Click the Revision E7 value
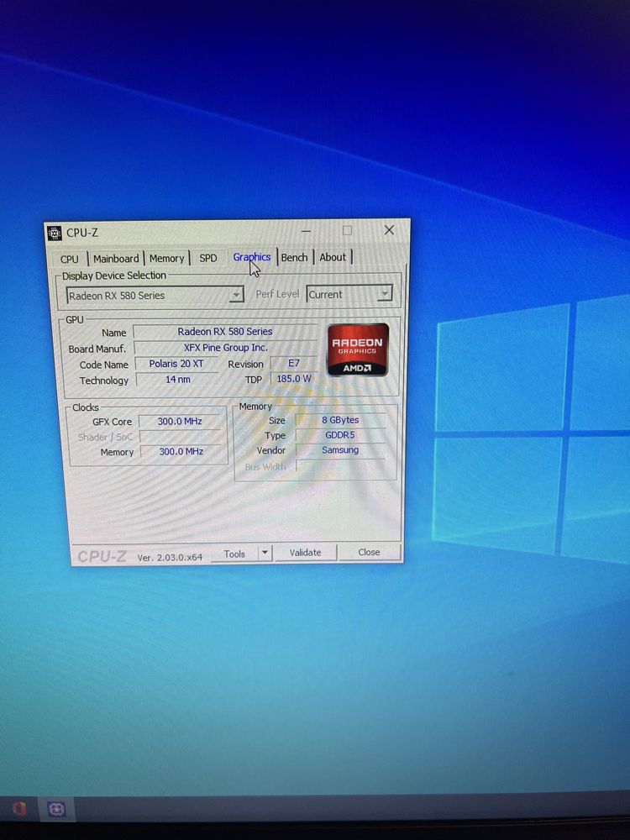This screenshot has width=630, height=840. click(293, 363)
